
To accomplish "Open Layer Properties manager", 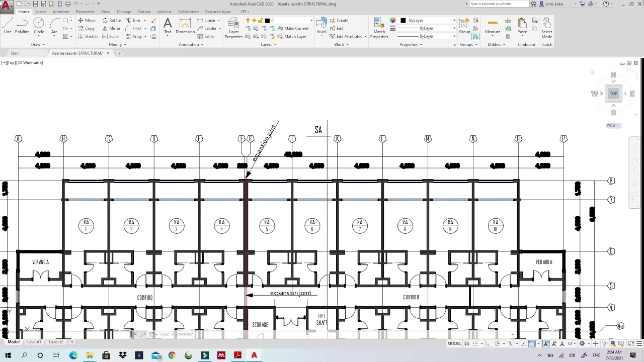I will click(233, 28).
